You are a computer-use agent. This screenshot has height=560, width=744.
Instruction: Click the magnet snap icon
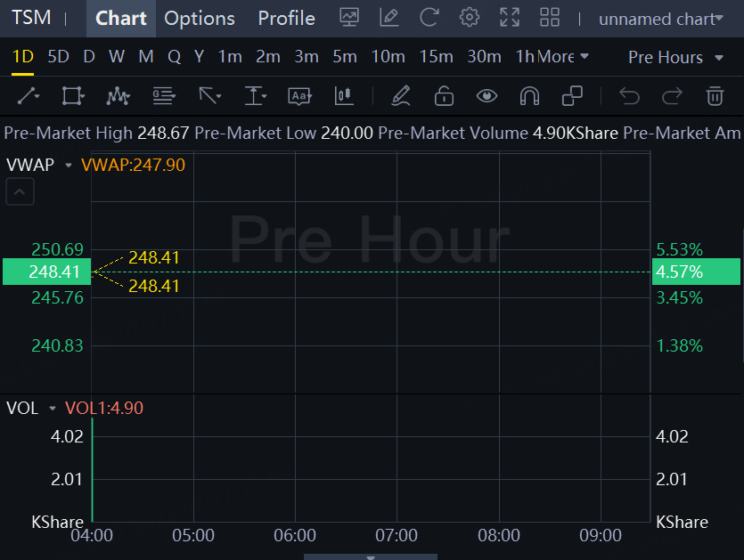tap(529, 95)
